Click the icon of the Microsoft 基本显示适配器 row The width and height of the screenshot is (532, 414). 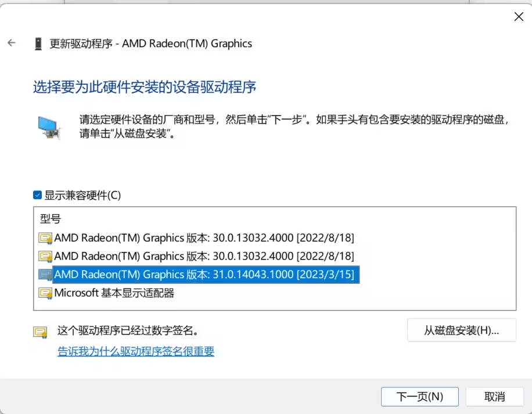tap(45, 293)
